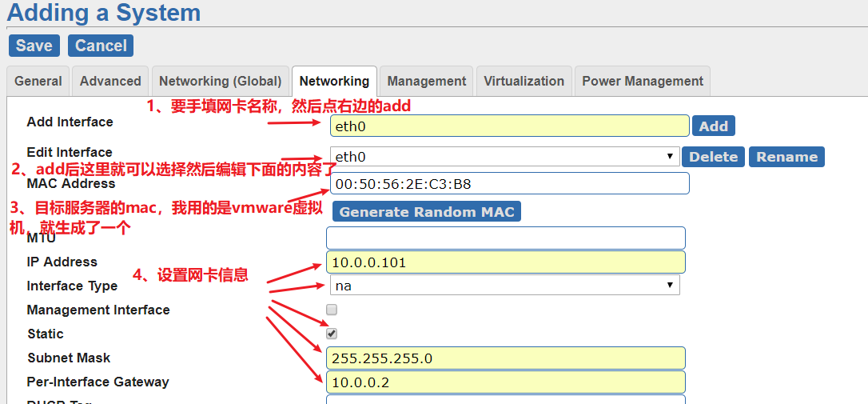Switch to the General tab
Screen dimensions: 868x404
38,81
